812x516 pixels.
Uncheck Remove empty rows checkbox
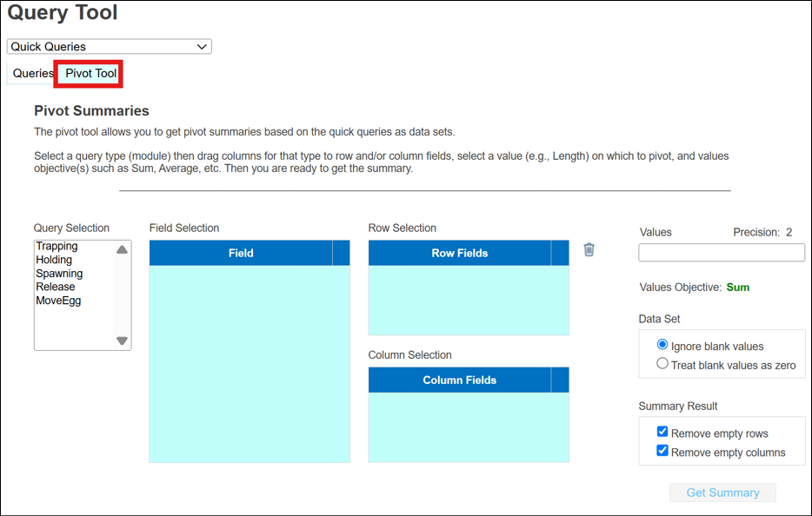pyautogui.click(x=662, y=432)
